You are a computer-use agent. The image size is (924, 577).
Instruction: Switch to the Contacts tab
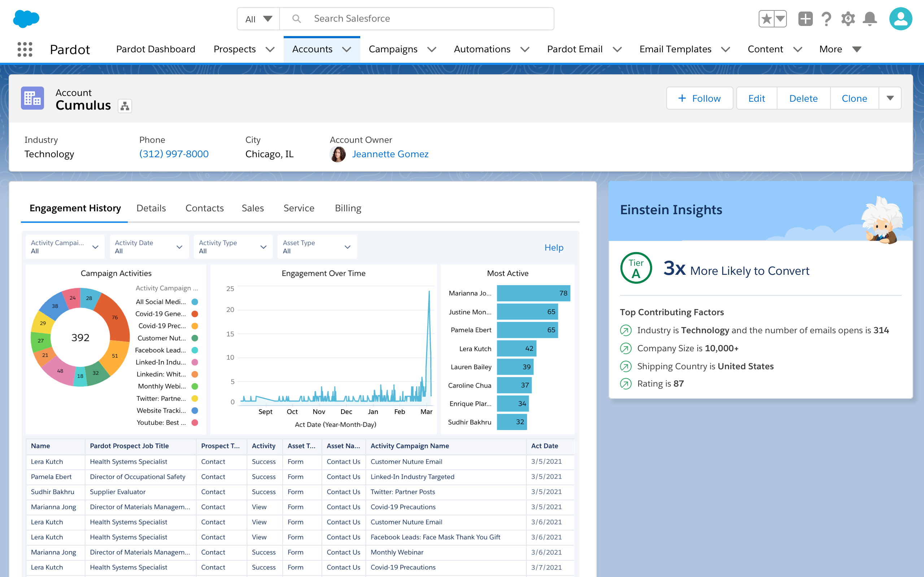(x=204, y=208)
